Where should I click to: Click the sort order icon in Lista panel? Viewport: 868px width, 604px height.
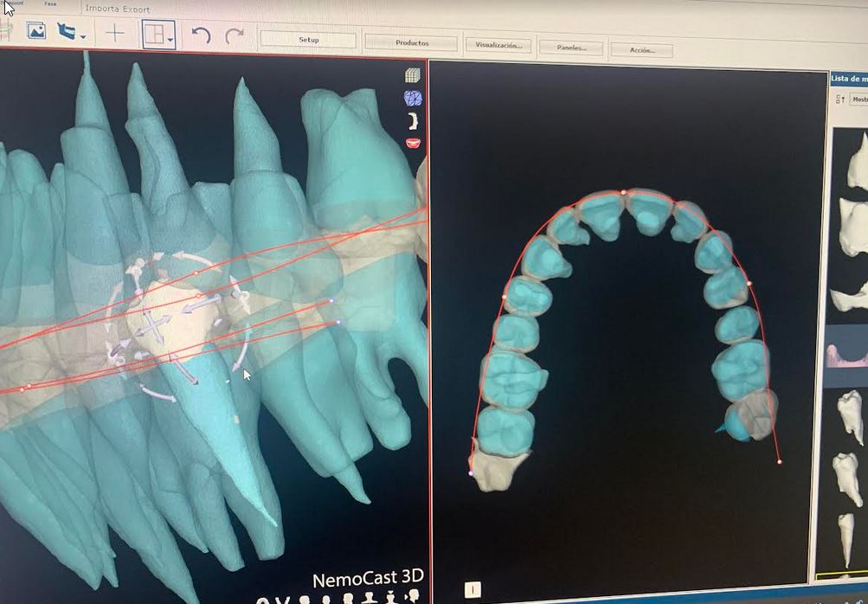[x=840, y=100]
